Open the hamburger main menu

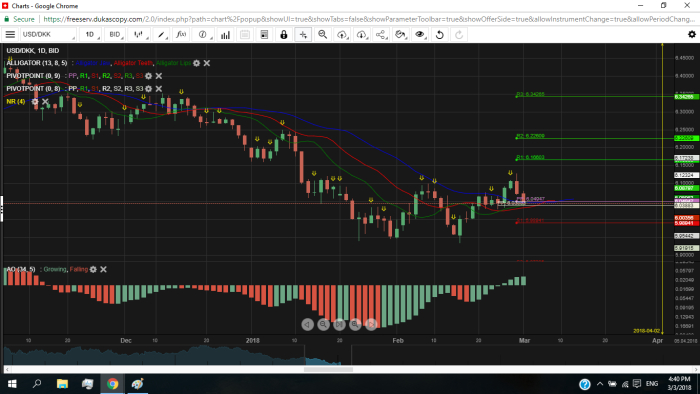(x=10, y=34)
